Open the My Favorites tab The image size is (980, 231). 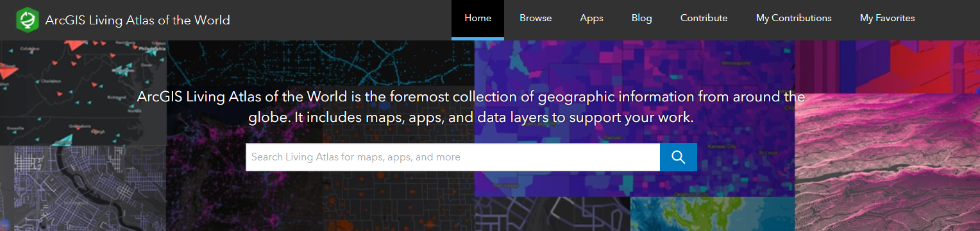887,19
